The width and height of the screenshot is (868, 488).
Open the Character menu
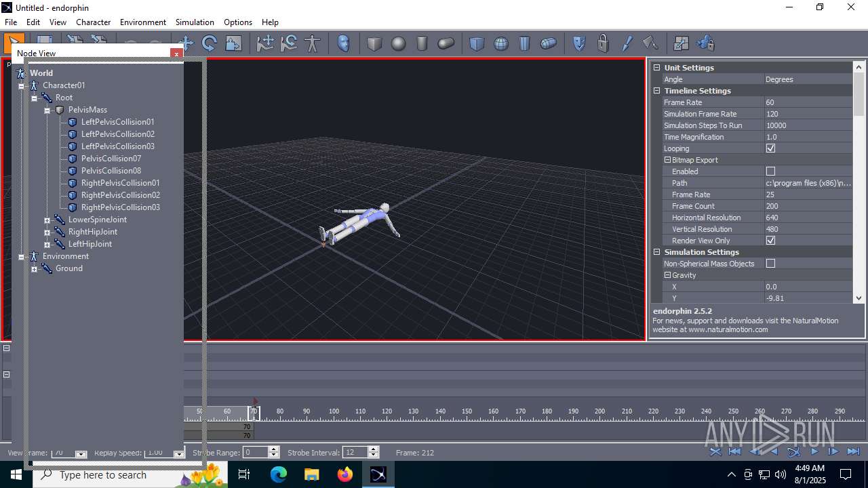pyautogui.click(x=94, y=22)
